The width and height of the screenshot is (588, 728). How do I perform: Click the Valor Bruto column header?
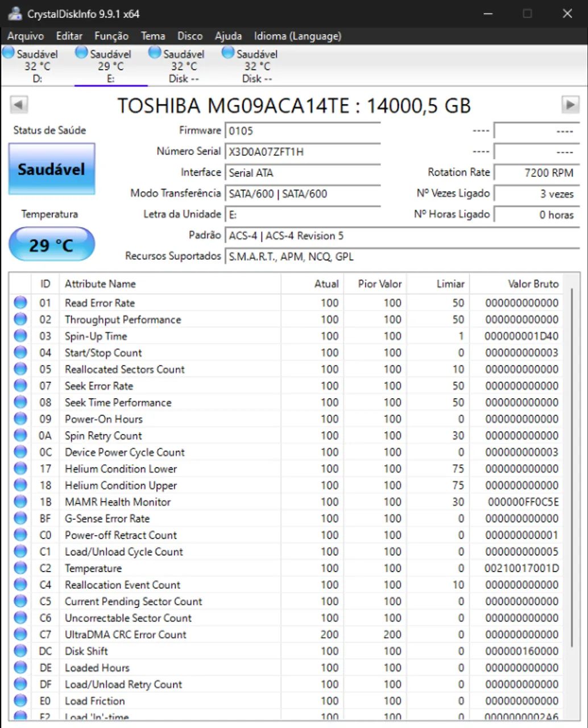pos(516,284)
